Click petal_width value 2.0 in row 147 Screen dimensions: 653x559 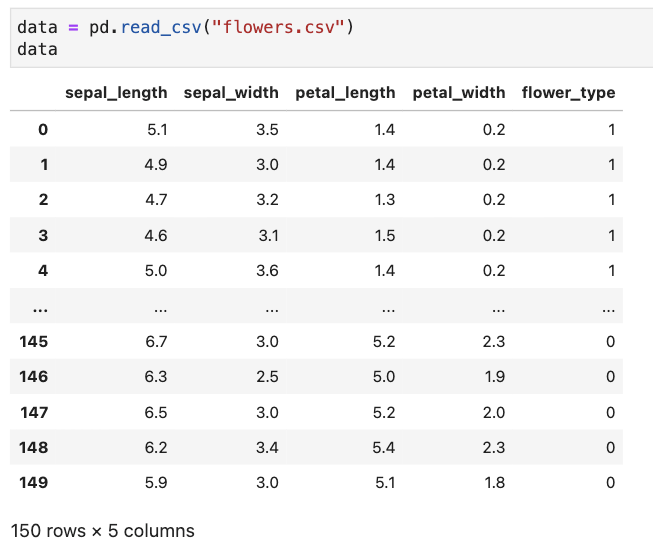[x=494, y=412]
